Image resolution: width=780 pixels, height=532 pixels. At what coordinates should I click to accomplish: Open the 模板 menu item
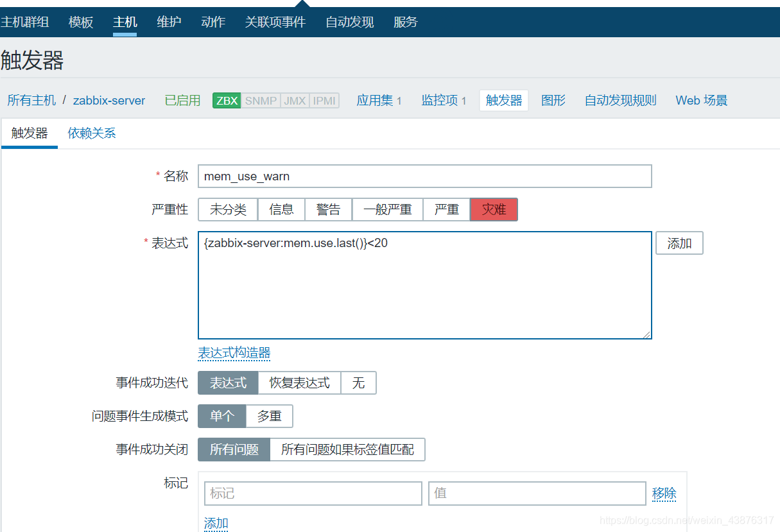81,22
